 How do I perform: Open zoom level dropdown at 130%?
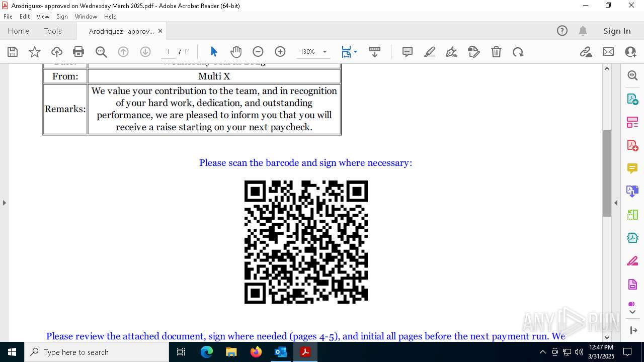325,52
